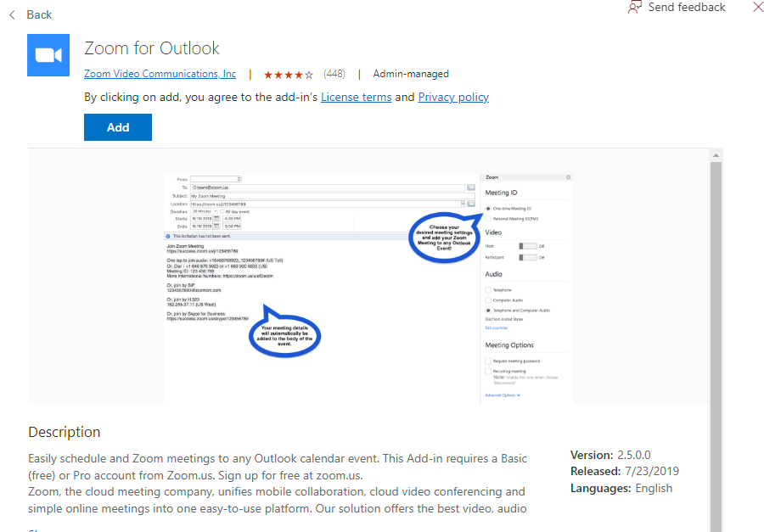Click the Back chevron arrow
The width and height of the screenshot is (764, 532).
tap(10, 14)
